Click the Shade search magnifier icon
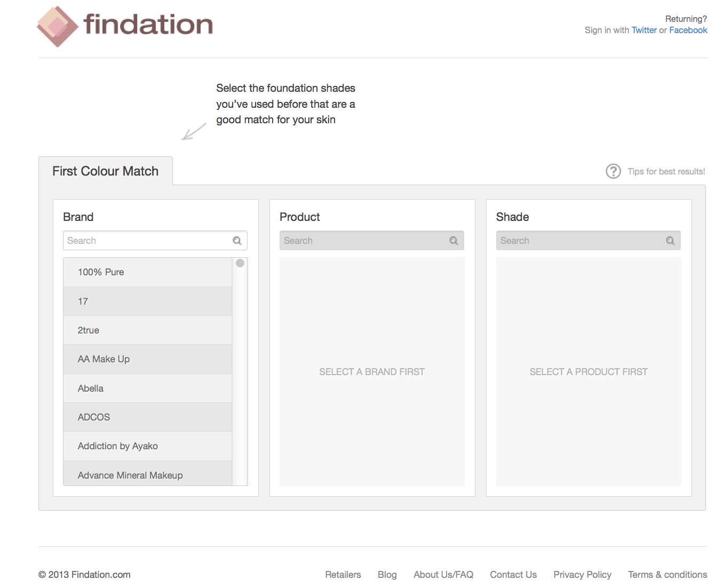 pos(671,241)
